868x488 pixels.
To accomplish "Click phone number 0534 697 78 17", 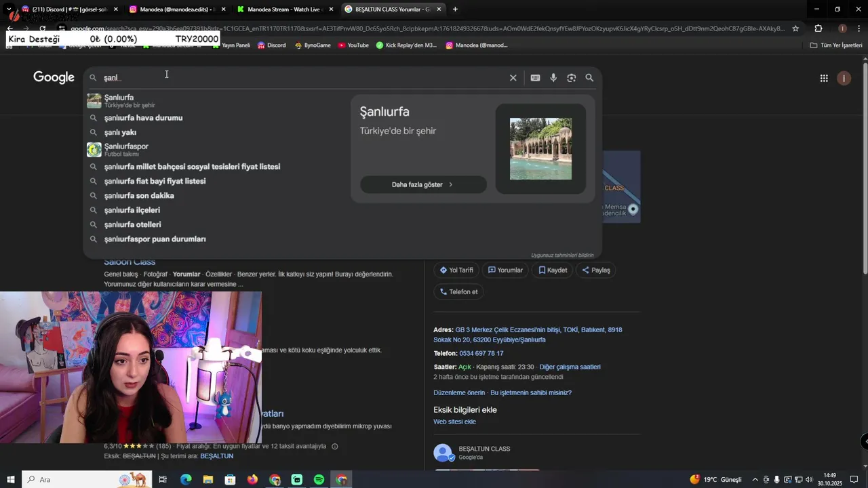I will [481, 353].
